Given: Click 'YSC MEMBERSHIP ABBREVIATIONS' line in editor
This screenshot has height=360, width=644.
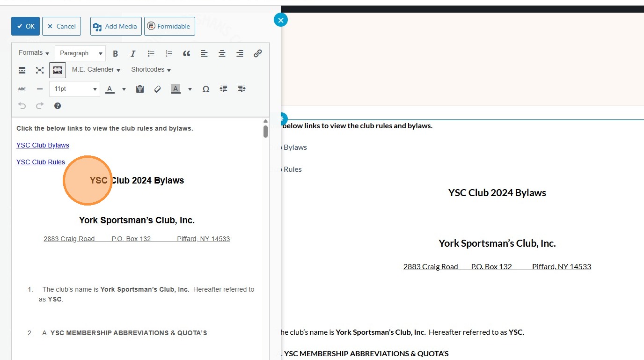Looking at the screenshot, I should click(x=129, y=333).
